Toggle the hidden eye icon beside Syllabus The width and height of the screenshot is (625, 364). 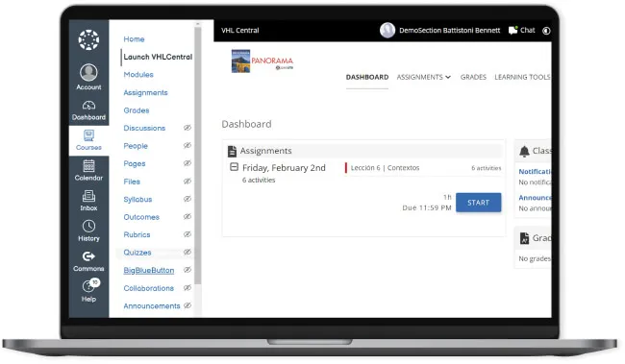click(187, 199)
